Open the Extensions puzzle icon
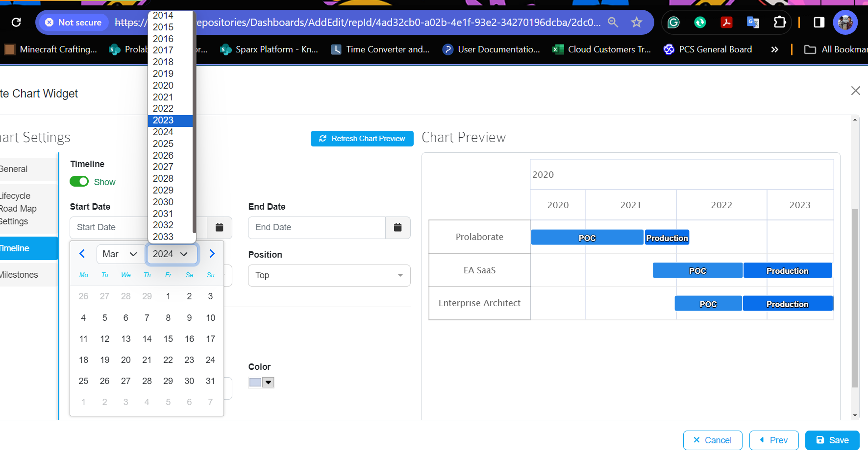The height and width of the screenshot is (458, 868). 779,22
